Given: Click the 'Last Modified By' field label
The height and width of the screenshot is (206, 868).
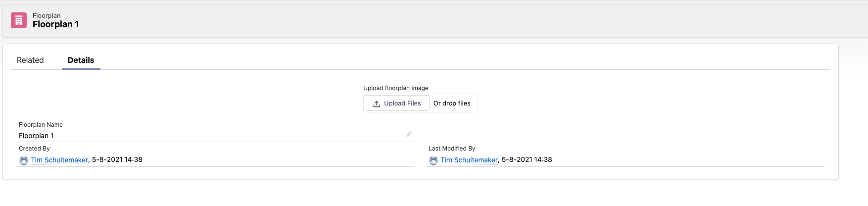Looking at the screenshot, I should [x=452, y=149].
